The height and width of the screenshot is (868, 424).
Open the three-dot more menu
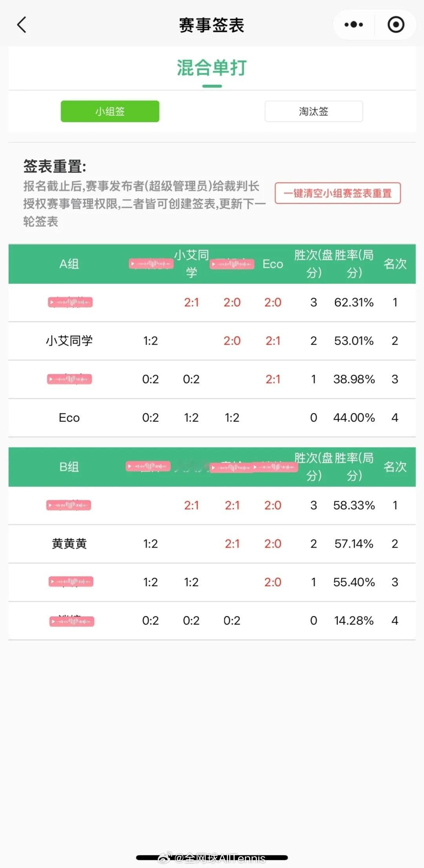tap(354, 25)
